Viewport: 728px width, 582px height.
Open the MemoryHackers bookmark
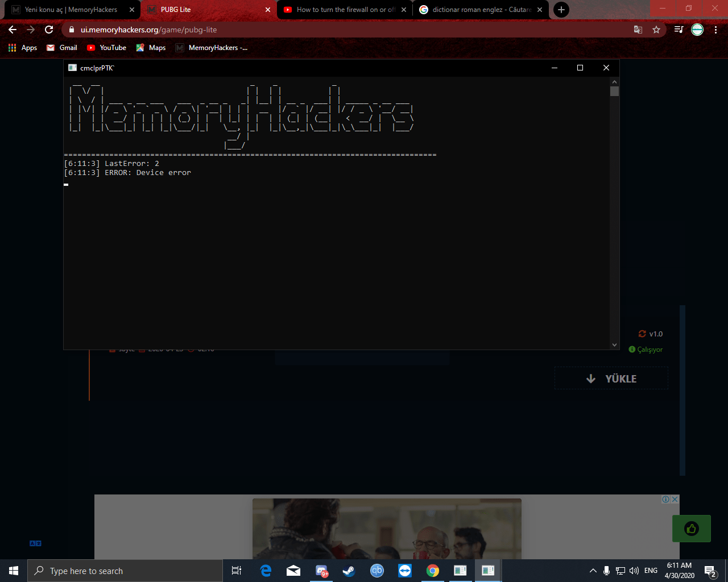(212, 48)
